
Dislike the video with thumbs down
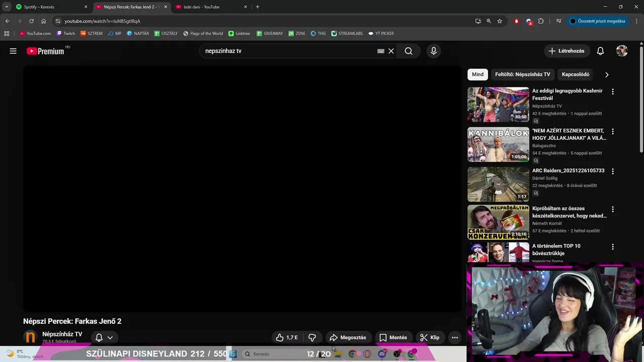pyautogui.click(x=312, y=337)
